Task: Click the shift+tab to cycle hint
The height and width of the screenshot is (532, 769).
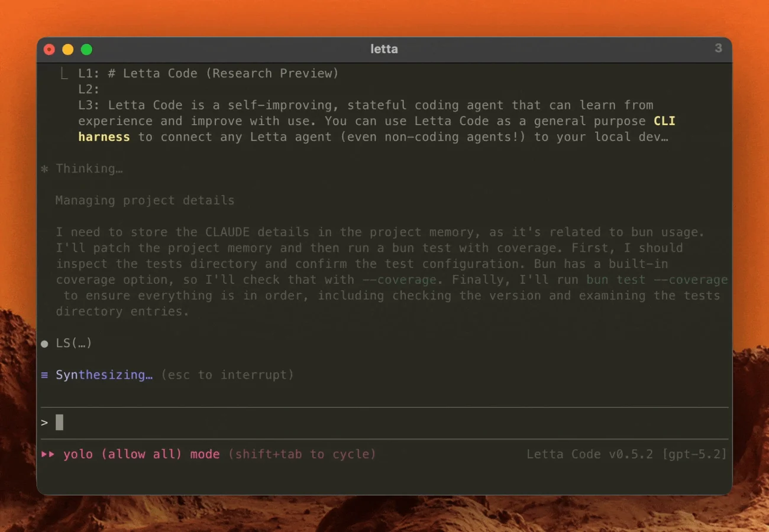Action: tap(302, 454)
